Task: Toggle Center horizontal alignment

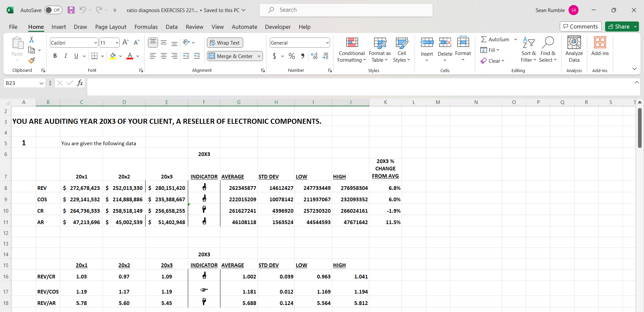Action: coord(164,56)
